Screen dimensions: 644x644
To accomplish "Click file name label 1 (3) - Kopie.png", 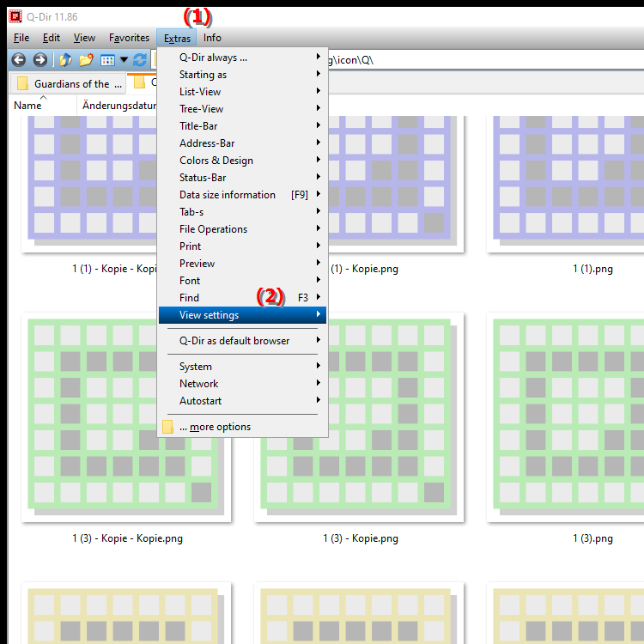I will (x=360, y=538).
